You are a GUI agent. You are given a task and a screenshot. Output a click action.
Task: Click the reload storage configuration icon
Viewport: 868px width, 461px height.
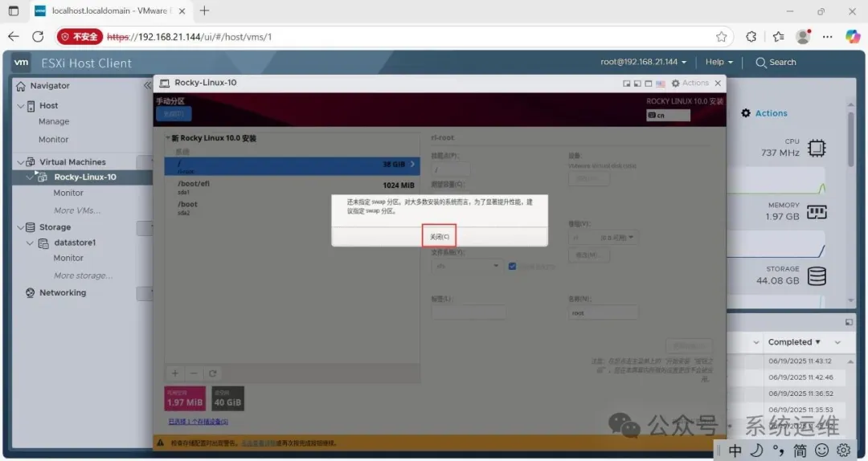click(x=212, y=373)
